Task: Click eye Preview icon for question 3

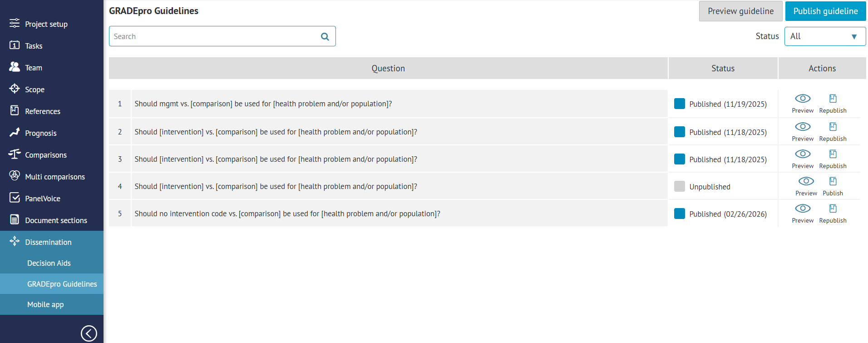Action: click(803, 154)
